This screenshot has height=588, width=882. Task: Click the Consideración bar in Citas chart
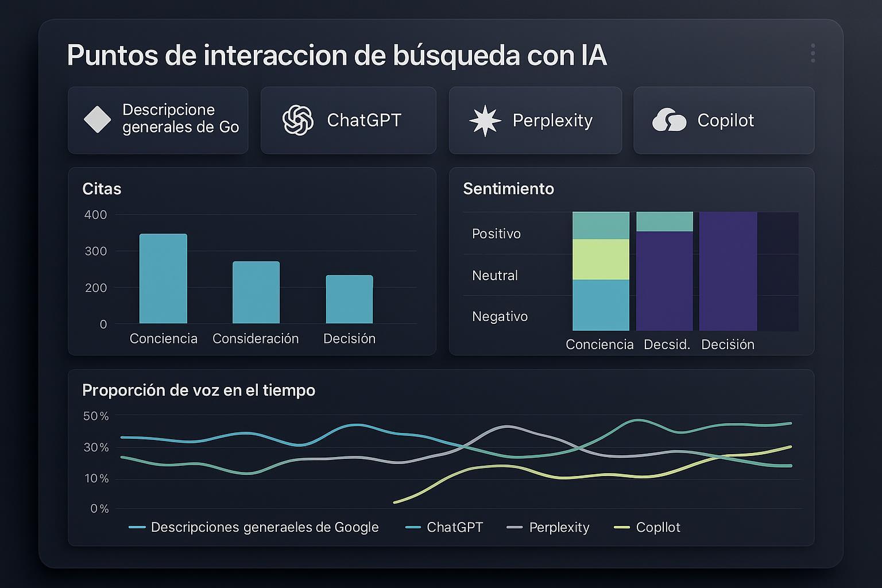(x=256, y=292)
